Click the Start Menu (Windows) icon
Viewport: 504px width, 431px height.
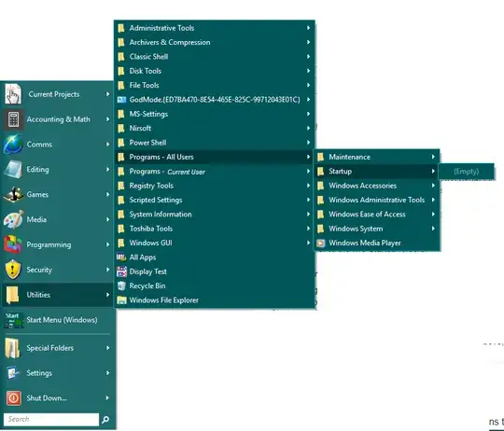click(13, 320)
